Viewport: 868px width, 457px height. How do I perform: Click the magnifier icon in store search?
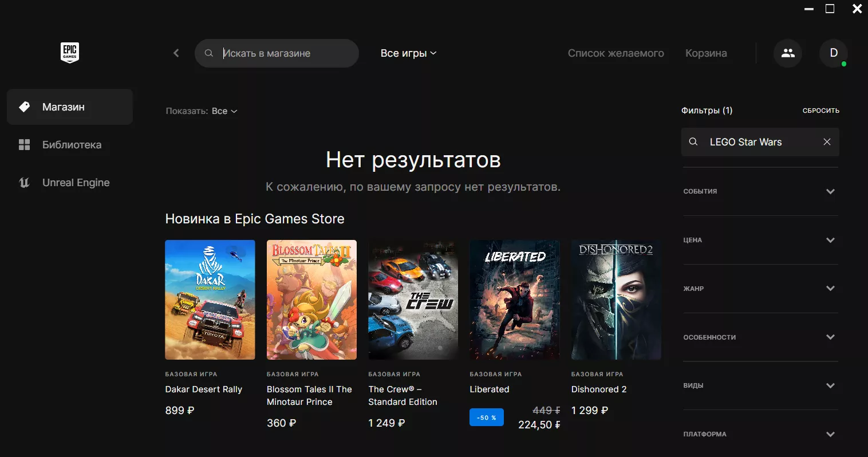[209, 53]
